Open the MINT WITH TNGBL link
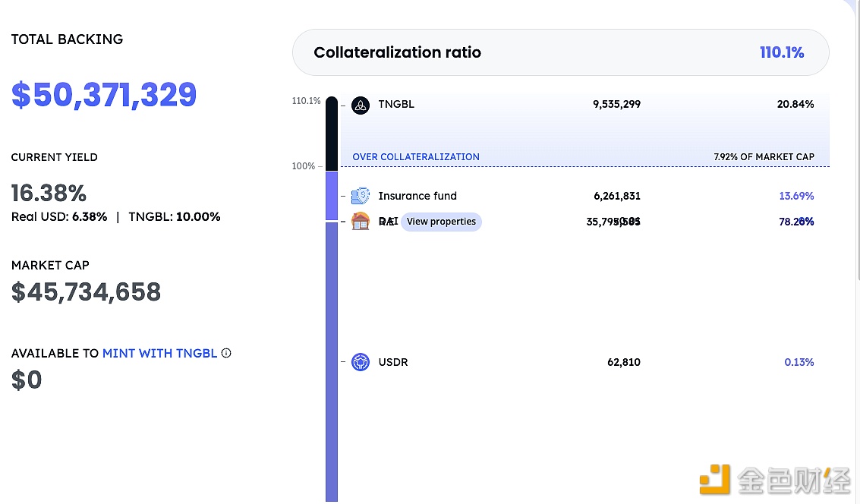Screen dimensions: 860x504 click(x=159, y=353)
